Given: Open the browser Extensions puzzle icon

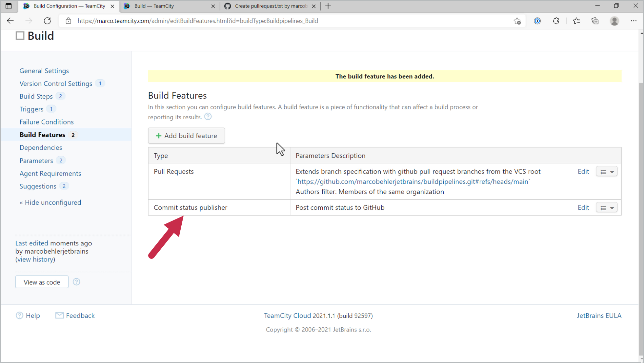Looking at the screenshot, I should click(556, 21).
